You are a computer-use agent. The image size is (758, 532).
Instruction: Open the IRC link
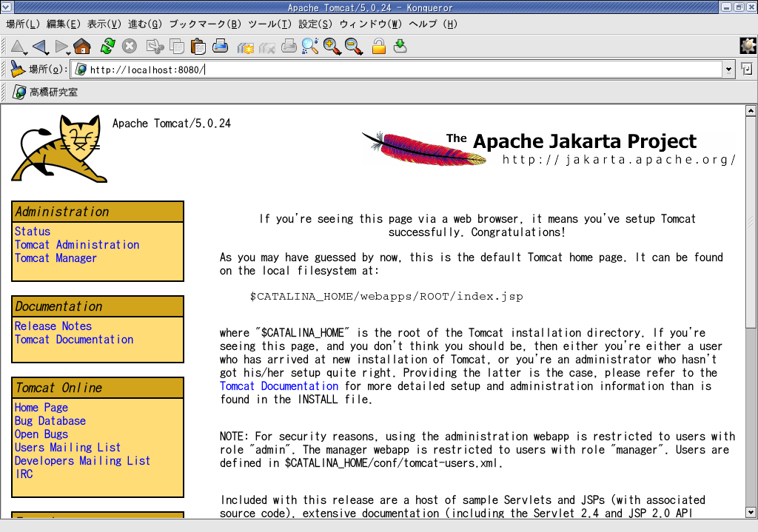pos(24,474)
